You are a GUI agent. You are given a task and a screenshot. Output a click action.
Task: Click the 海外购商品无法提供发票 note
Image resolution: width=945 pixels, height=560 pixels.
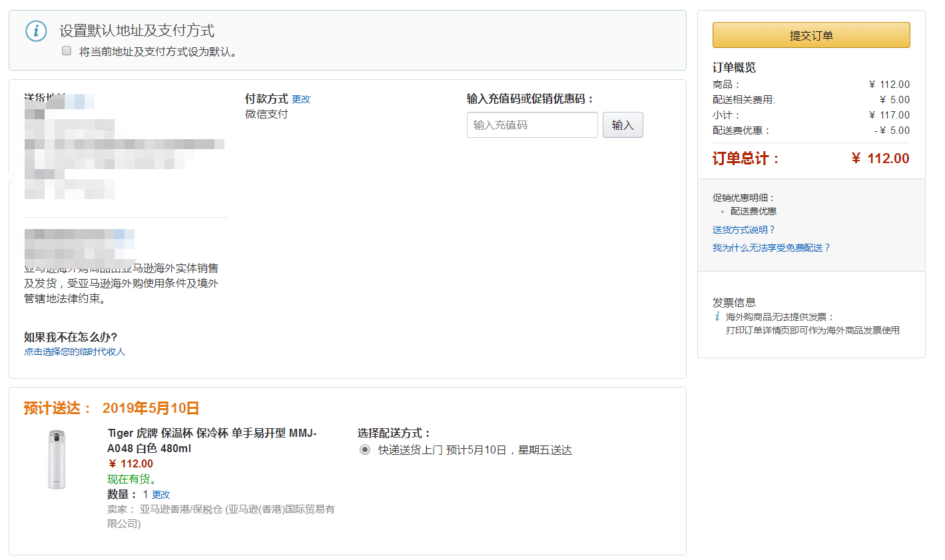coord(780,317)
